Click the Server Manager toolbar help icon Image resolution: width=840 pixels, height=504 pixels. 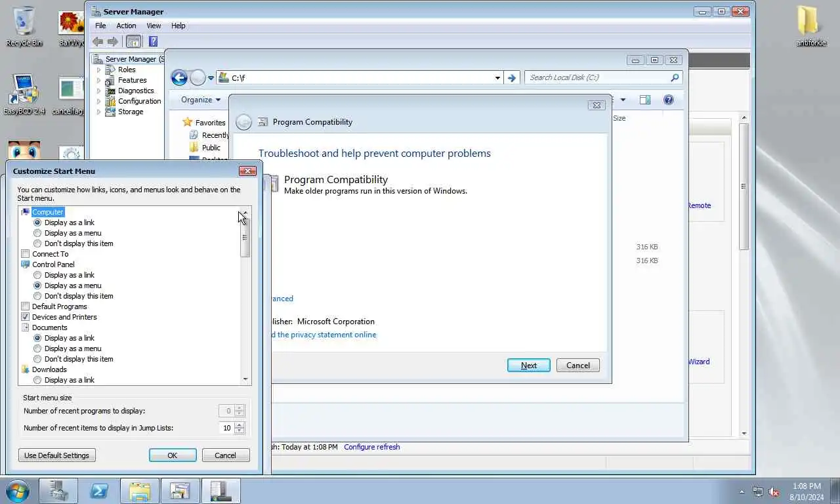[153, 41]
